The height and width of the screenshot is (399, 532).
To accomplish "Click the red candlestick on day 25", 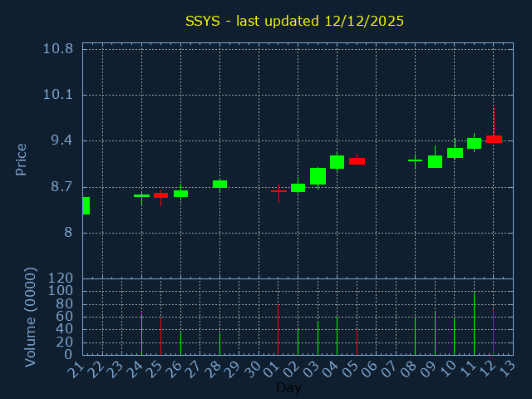I will 160,195.
